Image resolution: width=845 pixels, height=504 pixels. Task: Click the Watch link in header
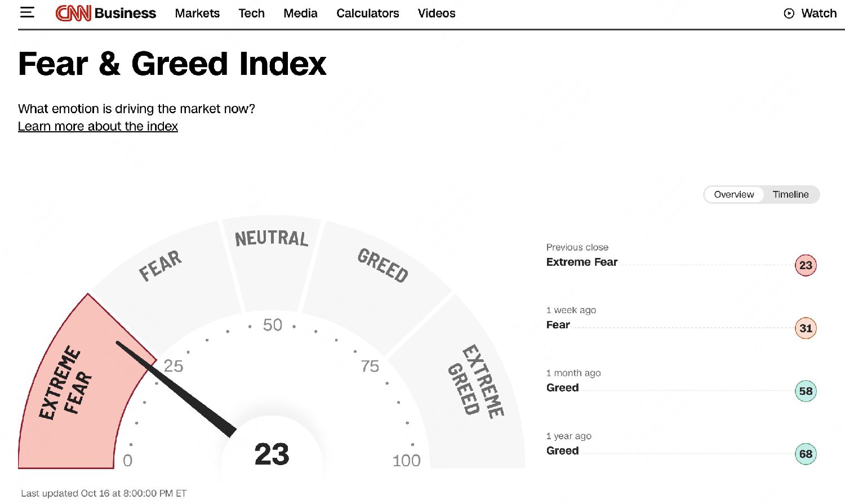point(819,13)
